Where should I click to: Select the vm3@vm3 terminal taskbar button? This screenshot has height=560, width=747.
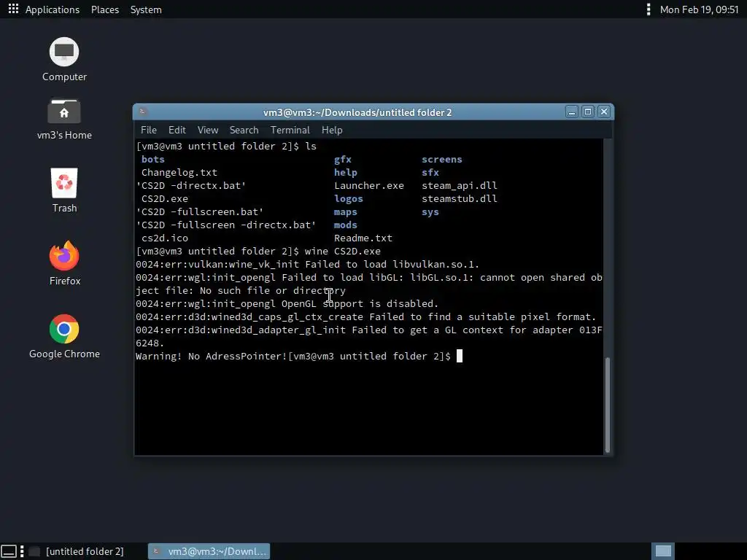[209, 551]
